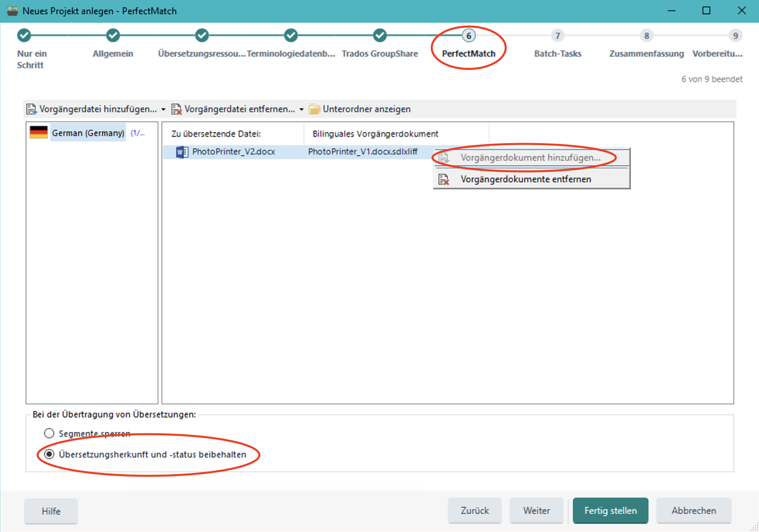The height and width of the screenshot is (532, 759).
Task: Maximize the PerfectMatch wizard window
Action: pos(706,11)
